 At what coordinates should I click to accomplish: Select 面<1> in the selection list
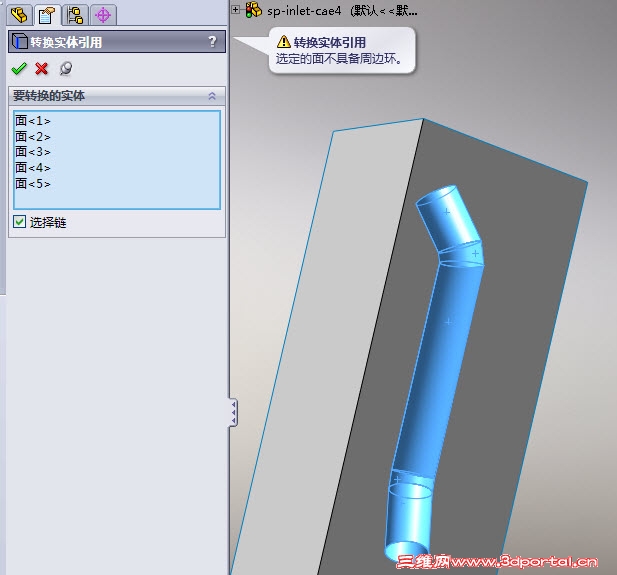[x=33, y=120]
